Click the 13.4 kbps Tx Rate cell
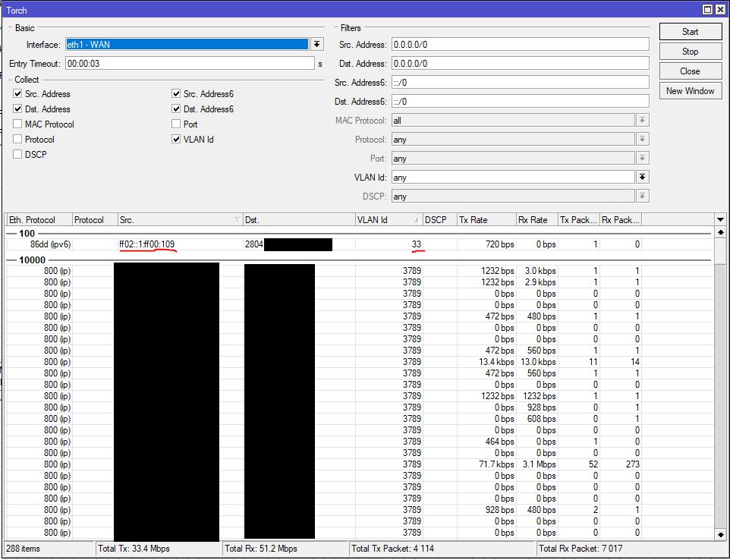Viewport: 730px width, 560px height. coord(496,362)
